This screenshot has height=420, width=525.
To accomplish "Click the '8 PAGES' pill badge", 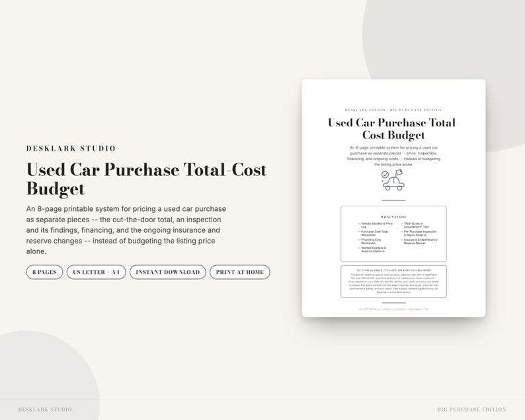I will coord(44,272).
